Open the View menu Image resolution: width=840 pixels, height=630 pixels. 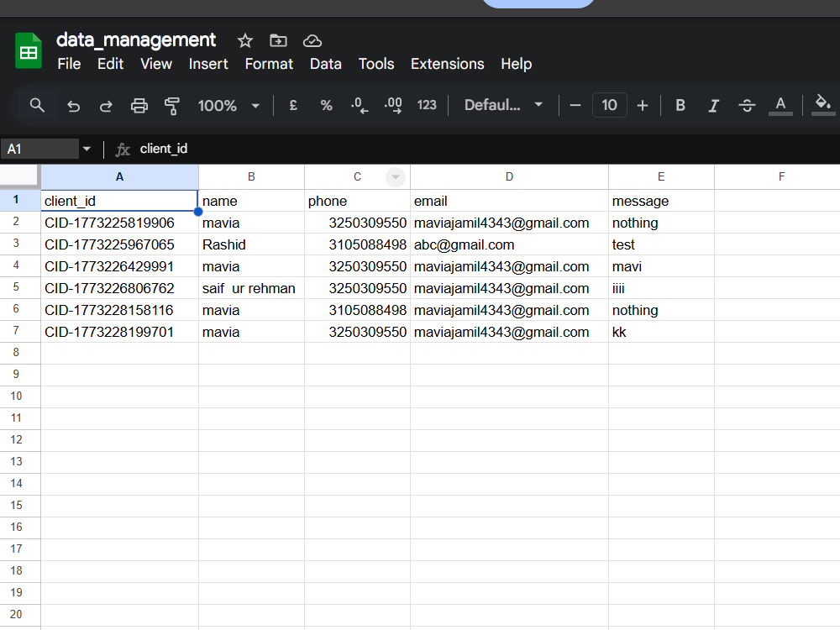tap(156, 64)
